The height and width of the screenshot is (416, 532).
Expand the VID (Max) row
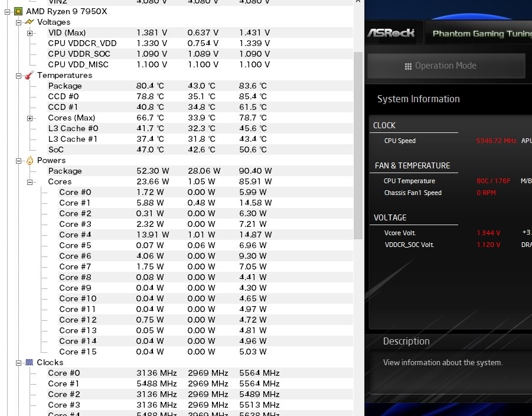click(x=30, y=33)
